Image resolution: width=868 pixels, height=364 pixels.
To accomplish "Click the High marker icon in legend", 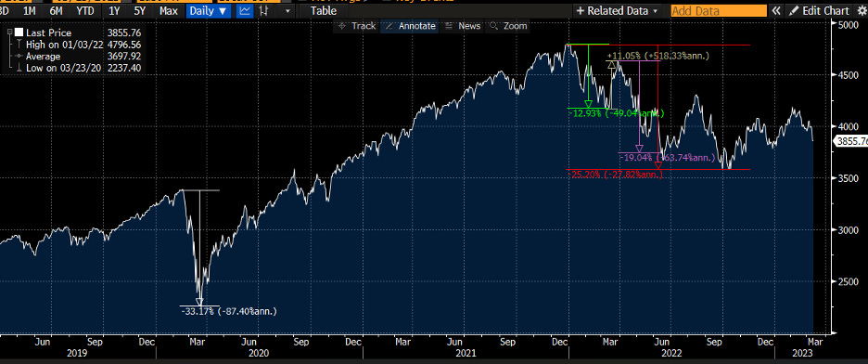I will [x=19, y=45].
